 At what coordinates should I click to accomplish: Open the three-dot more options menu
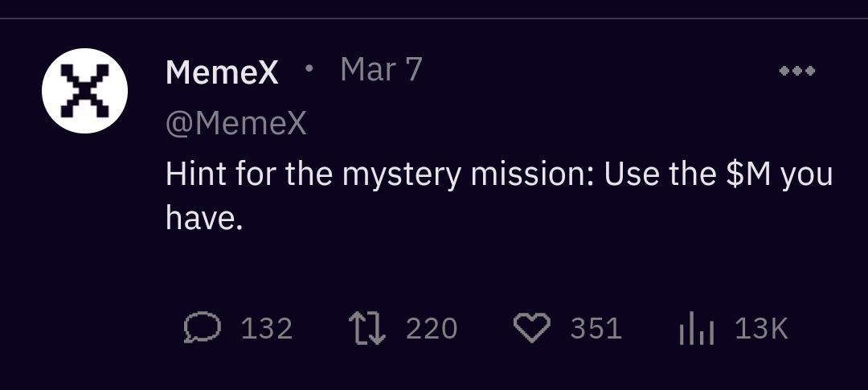[x=797, y=71]
